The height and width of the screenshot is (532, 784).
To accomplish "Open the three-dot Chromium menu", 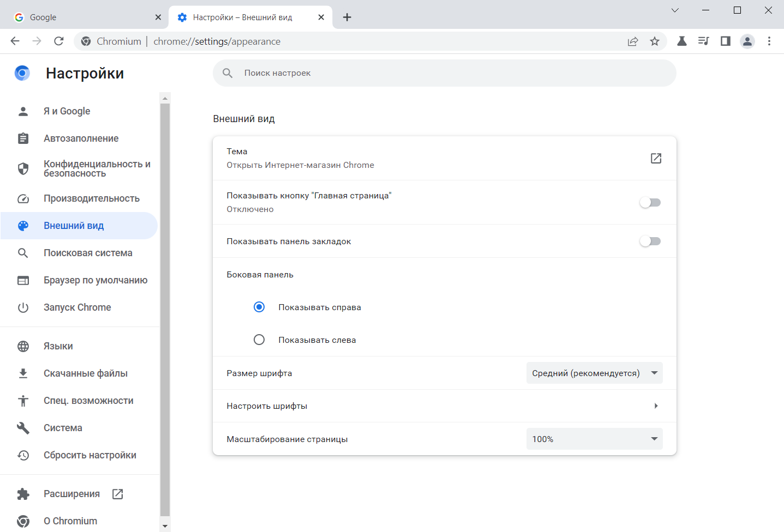I will point(769,41).
